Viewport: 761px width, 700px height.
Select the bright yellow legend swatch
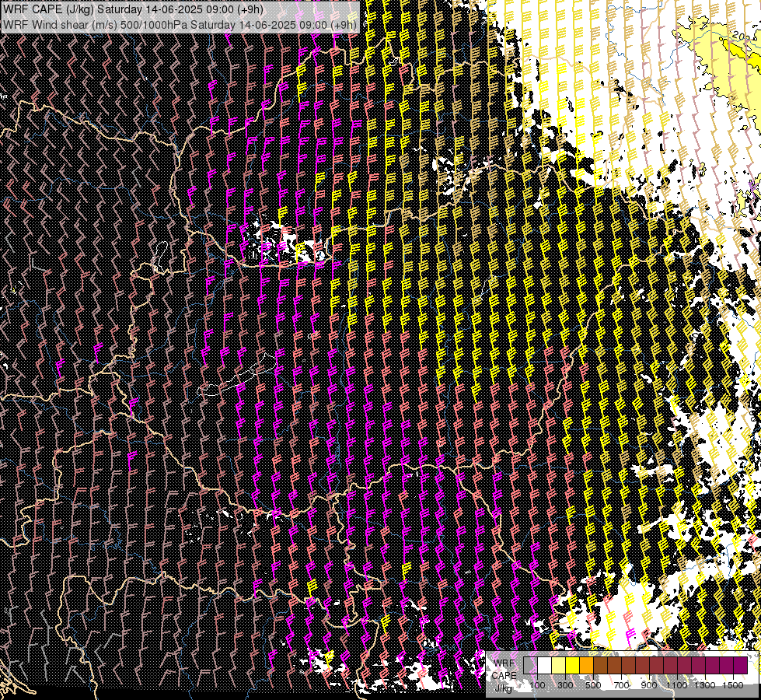tap(573, 665)
